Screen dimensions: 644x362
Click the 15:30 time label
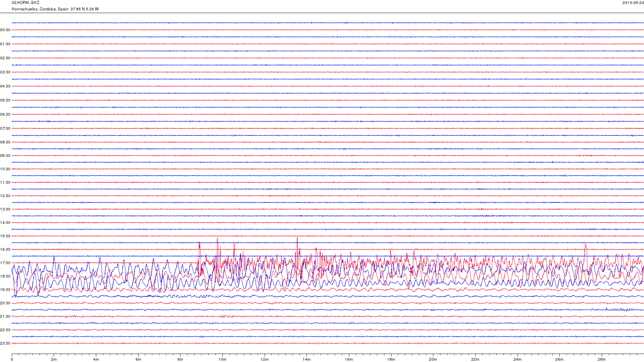(x=5, y=236)
